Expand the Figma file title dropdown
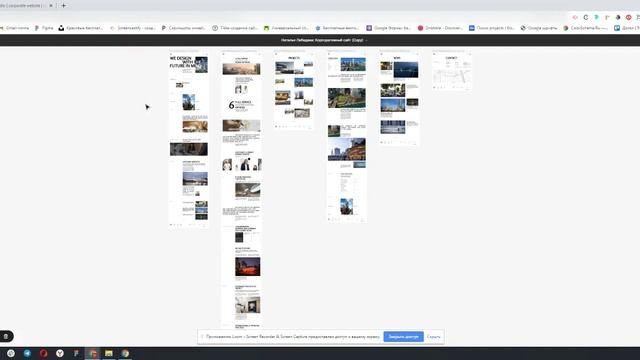640x360 pixels. pos(366,40)
